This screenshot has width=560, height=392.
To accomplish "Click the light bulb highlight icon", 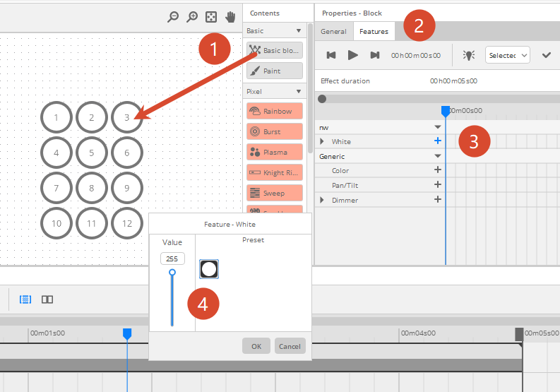I will [x=469, y=55].
